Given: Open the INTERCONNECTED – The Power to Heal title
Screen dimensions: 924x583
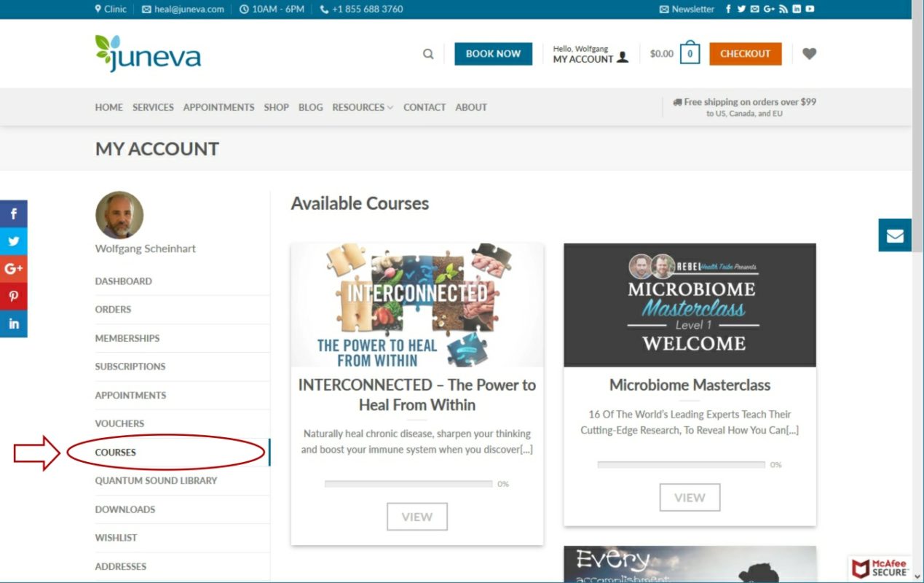Looking at the screenshot, I should pyautogui.click(x=417, y=395).
